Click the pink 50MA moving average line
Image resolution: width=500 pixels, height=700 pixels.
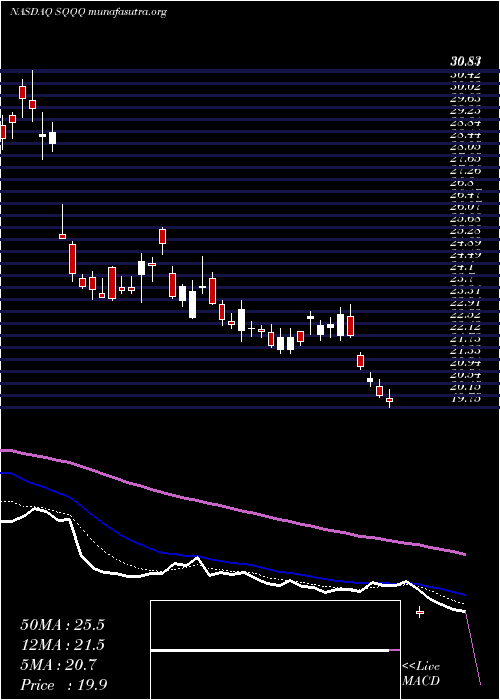[232, 508]
